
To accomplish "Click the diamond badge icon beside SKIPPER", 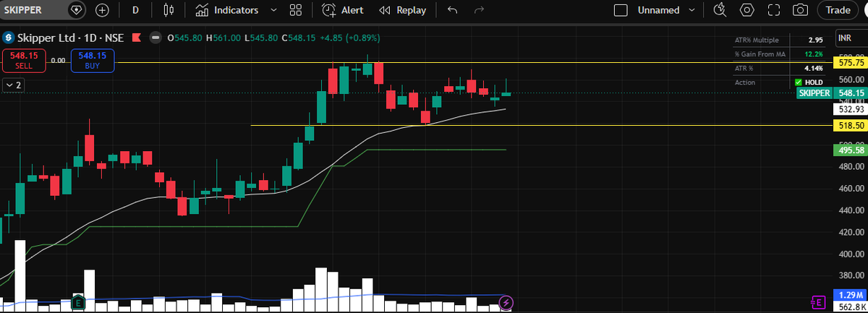I will coord(77,10).
